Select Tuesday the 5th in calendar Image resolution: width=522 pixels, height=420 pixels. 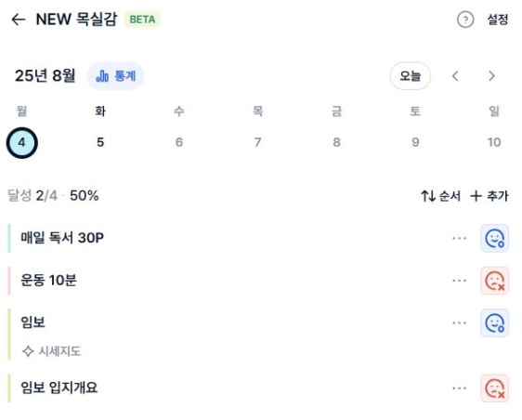100,142
